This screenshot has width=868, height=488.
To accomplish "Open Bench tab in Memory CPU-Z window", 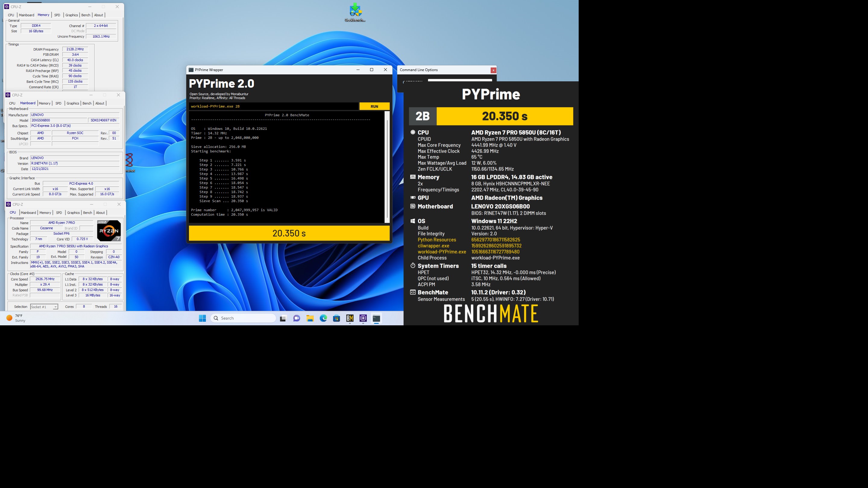I will pyautogui.click(x=86, y=15).
